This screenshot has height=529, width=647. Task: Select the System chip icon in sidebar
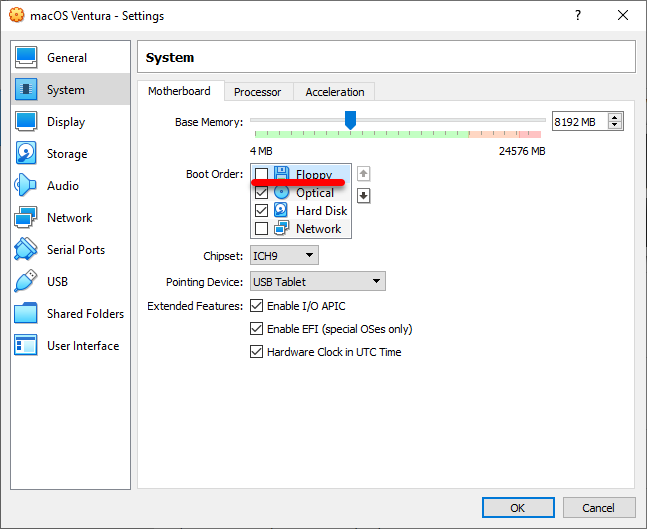click(x=26, y=89)
